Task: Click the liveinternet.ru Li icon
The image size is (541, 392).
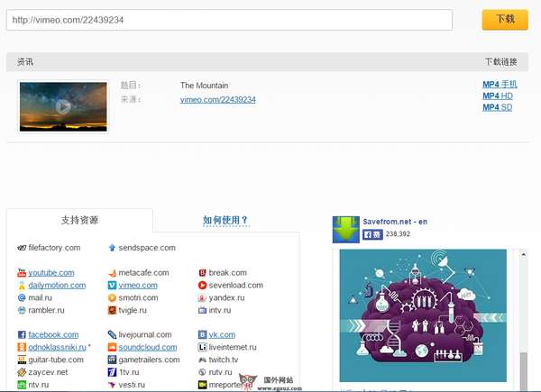Action: point(202,347)
